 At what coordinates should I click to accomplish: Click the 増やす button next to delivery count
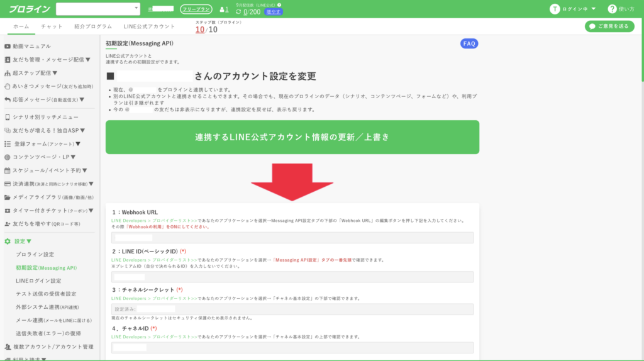click(x=273, y=12)
